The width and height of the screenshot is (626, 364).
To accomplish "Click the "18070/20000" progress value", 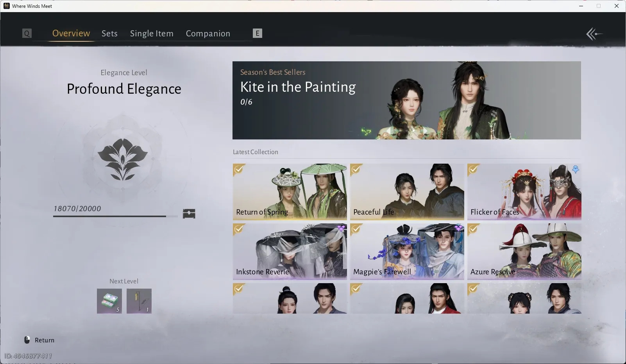I will pos(77,209).
